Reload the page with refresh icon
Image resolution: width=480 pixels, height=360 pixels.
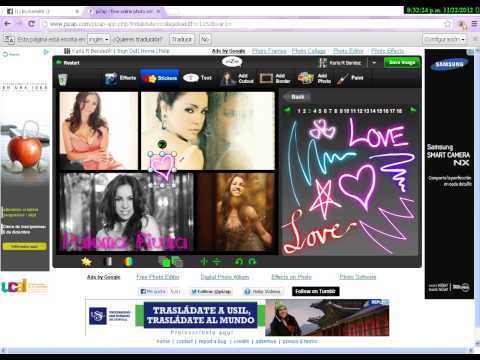(32, 24)
